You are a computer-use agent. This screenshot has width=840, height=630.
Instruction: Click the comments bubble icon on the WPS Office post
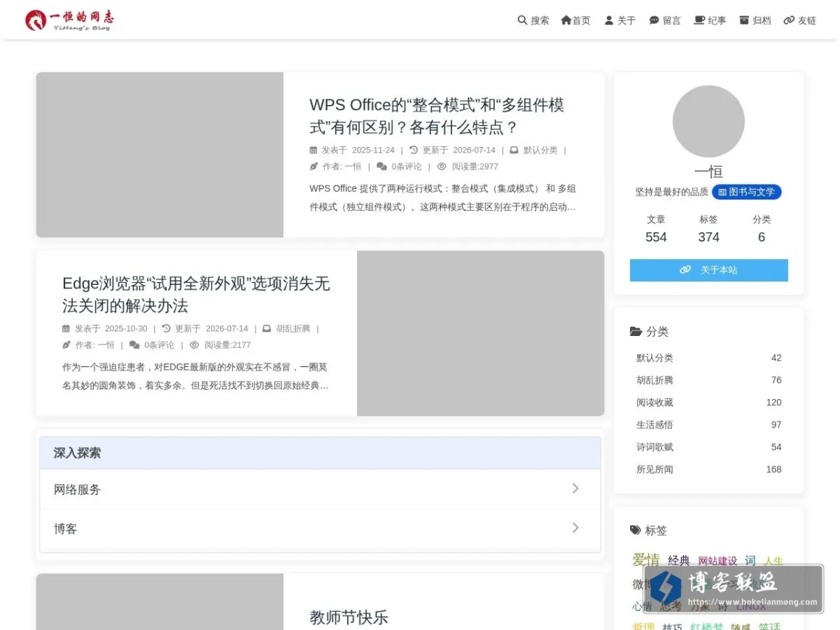(381, 167)
